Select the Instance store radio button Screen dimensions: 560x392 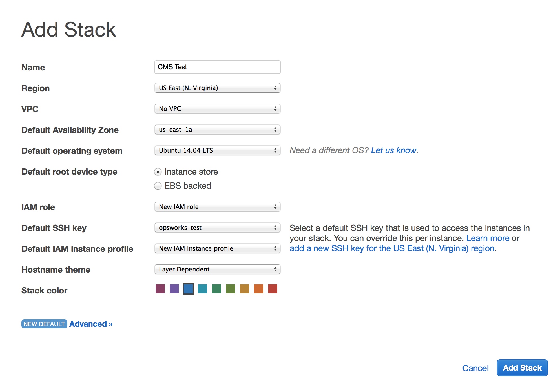tap(158, 172)
